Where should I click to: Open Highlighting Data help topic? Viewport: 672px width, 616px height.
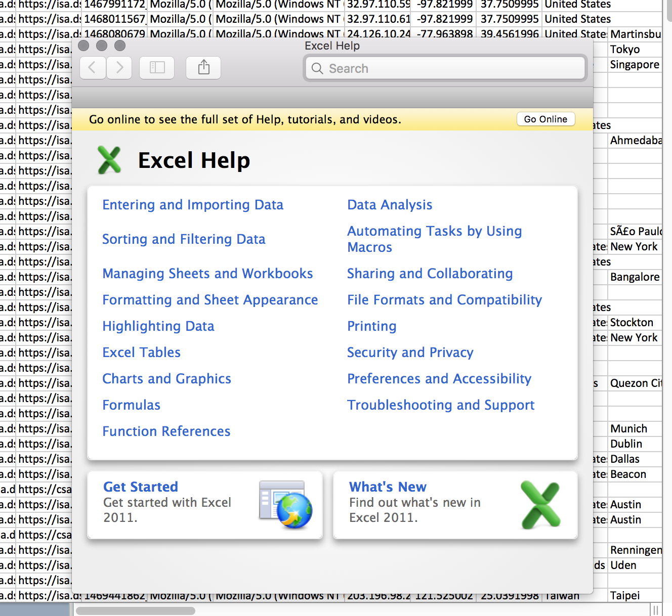point(158,326)
